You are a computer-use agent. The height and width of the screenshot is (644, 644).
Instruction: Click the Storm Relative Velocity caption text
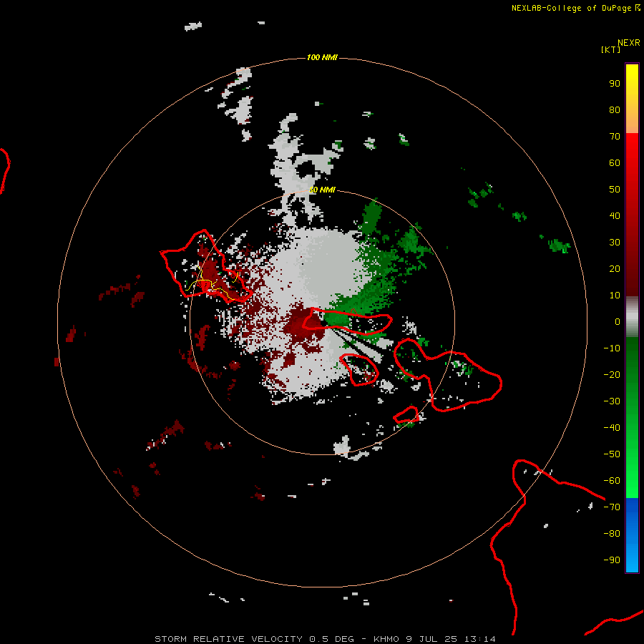pos(325,639)
